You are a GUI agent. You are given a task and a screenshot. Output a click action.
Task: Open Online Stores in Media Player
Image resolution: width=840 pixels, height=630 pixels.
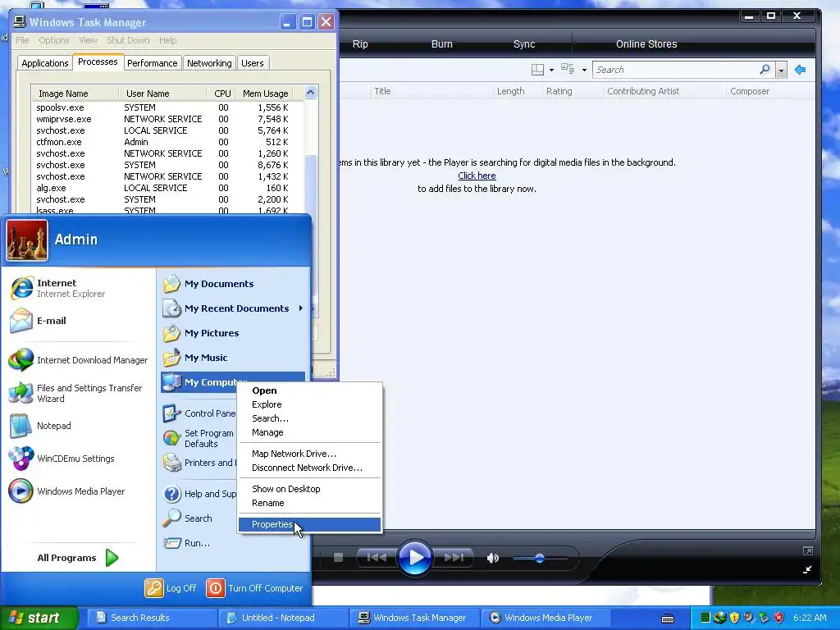[x=646, y=44]
